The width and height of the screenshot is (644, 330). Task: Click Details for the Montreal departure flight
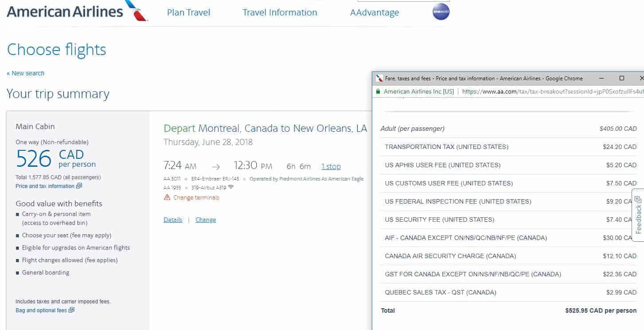tap(172, 220)
